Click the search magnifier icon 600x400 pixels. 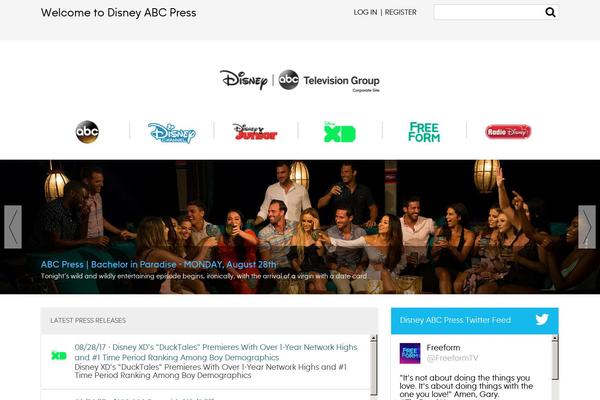550,12
